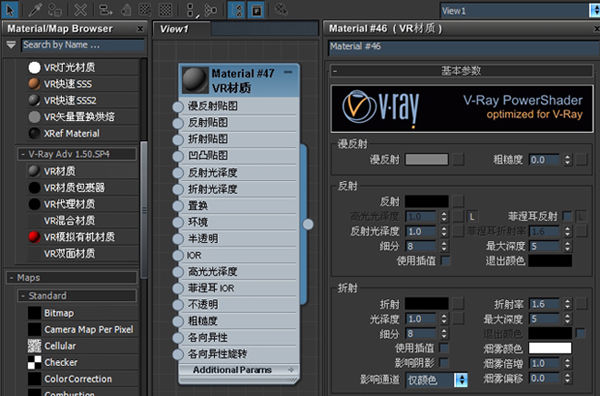600x396 pixels.
Task: Click the Select by Material icon
Action: (x=280, y=10)
